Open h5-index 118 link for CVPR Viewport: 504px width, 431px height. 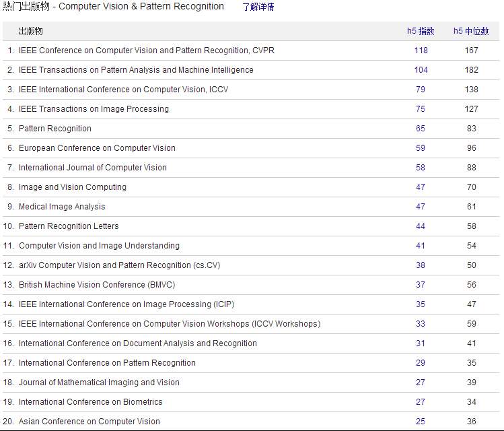421,51
